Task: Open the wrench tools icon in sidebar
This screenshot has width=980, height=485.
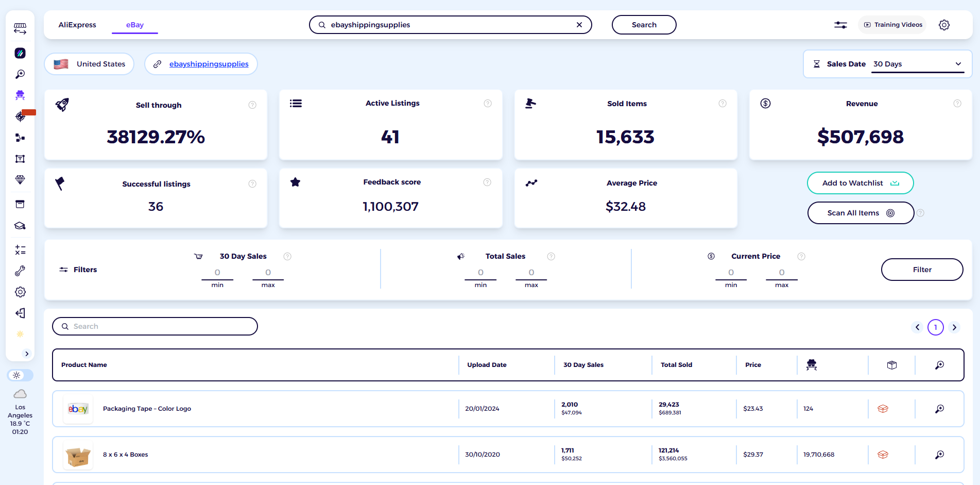Action: point(20,271)
